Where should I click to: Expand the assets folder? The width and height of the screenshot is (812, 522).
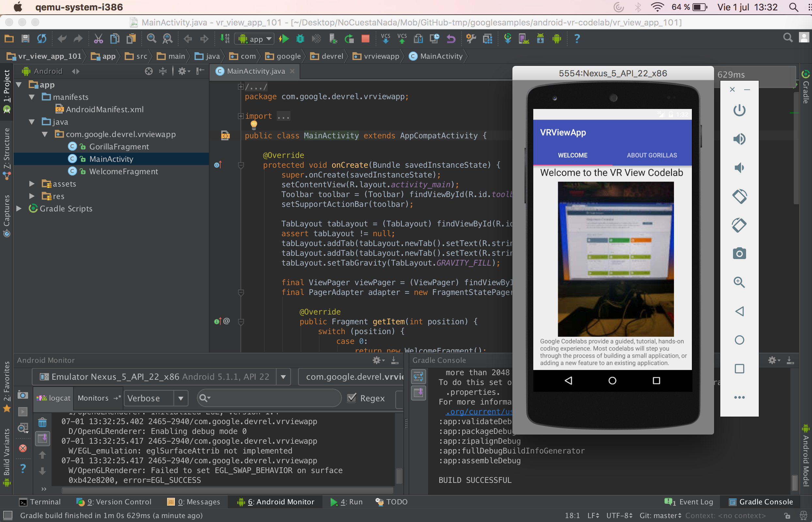pyautogui.click(x=32, y=184)
